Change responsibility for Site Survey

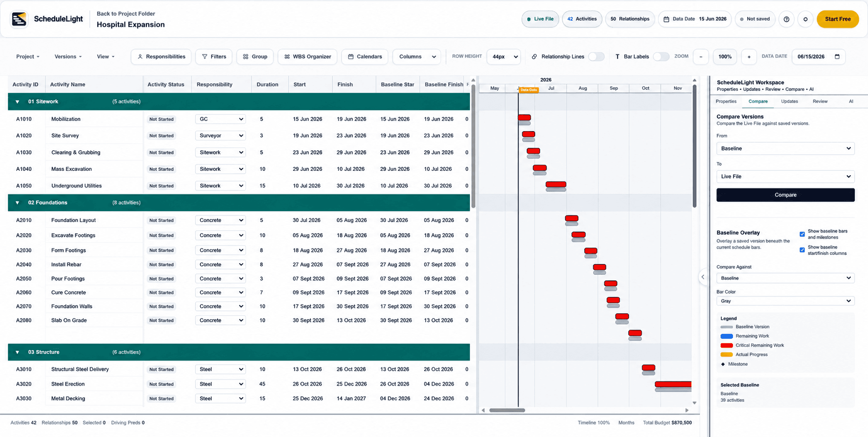pos(220,136)
